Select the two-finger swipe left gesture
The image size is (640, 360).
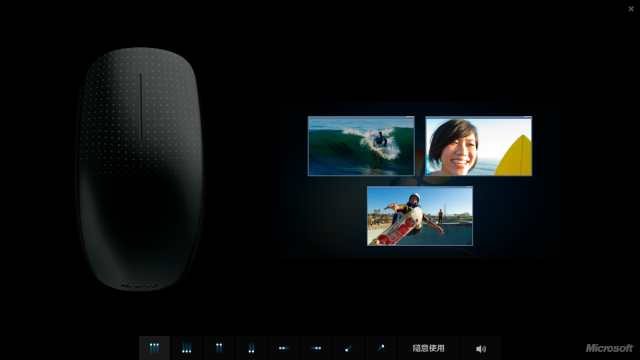284,348
